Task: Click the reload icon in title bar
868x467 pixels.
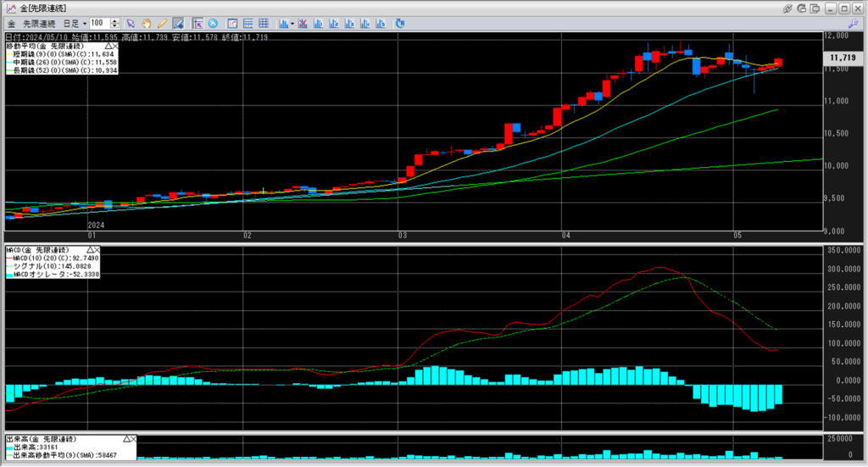Action: pos(803,8)
